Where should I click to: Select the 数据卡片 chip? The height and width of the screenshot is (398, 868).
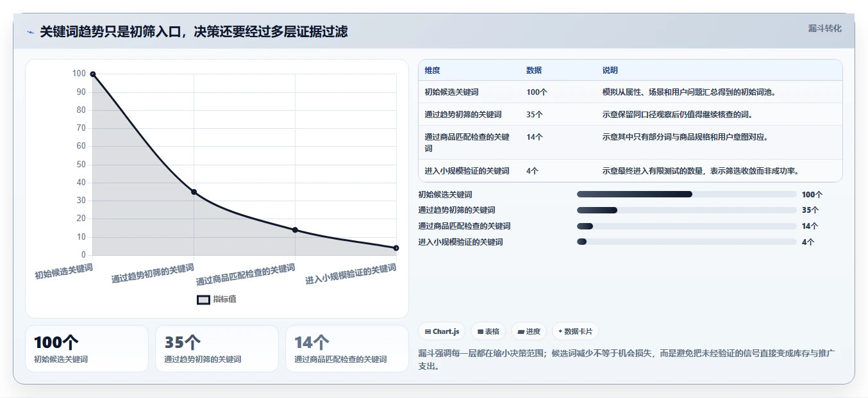576,331
